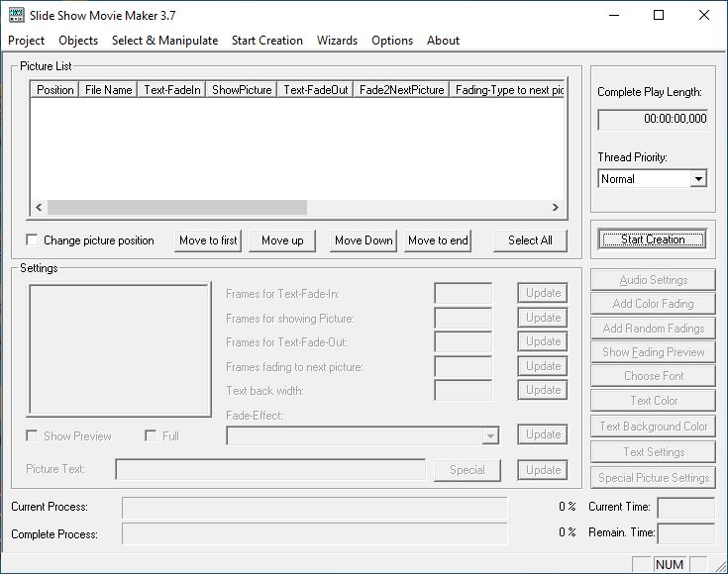Click Add Random Fadings button
728x574 pixels.
[654, 328]
